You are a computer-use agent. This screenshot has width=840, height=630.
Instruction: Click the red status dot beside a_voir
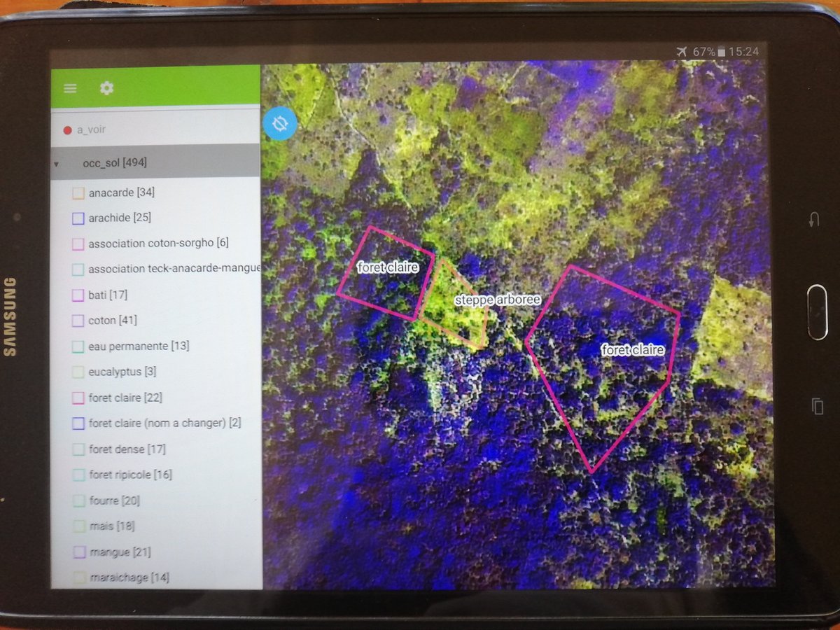68,129
